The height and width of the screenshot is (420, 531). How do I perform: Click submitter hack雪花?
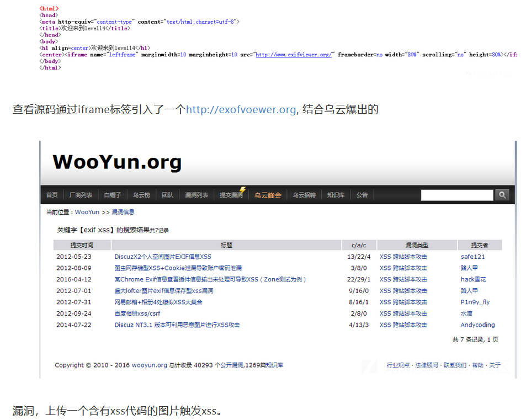474,279
